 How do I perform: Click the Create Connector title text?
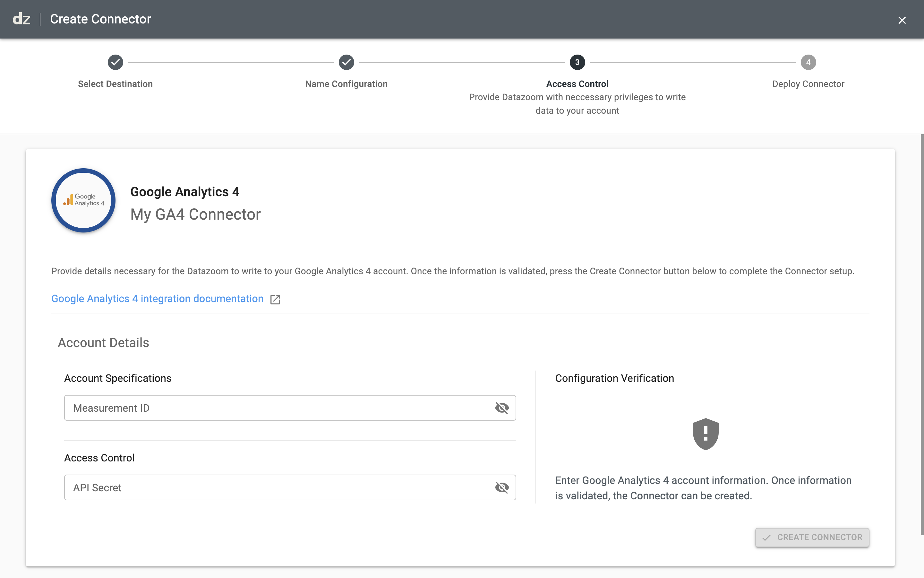[x=100, y=19]
